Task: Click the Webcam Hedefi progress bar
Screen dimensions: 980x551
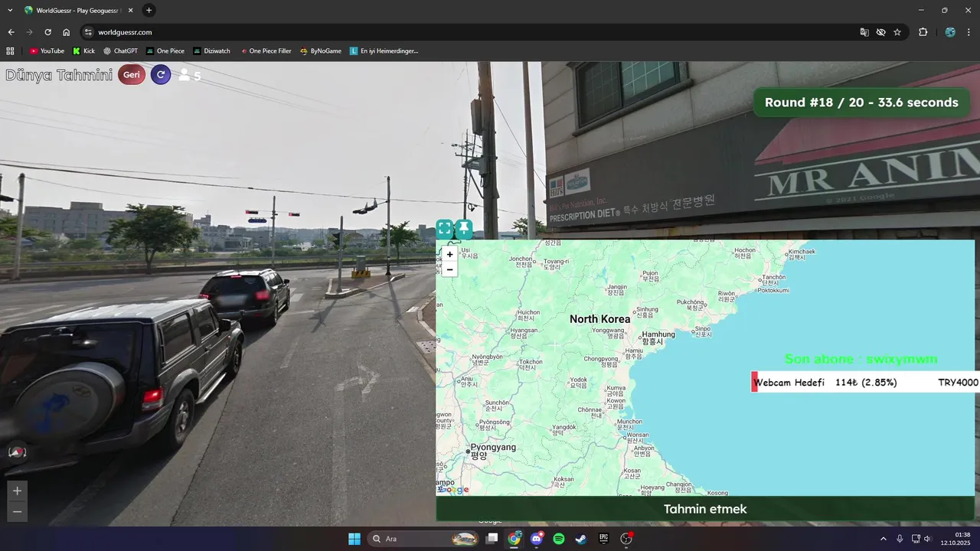Action: point(865,382)
